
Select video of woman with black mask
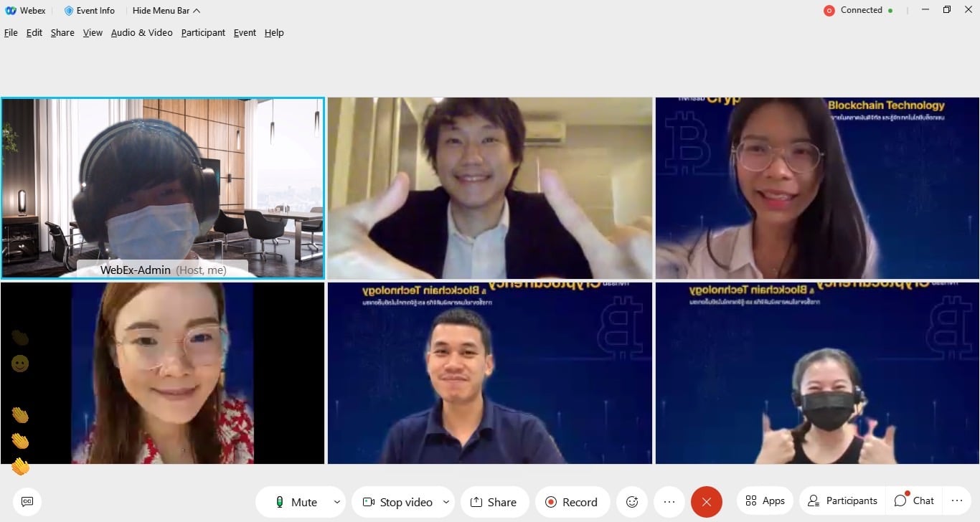pyautogui.click(x=817, y=373)
